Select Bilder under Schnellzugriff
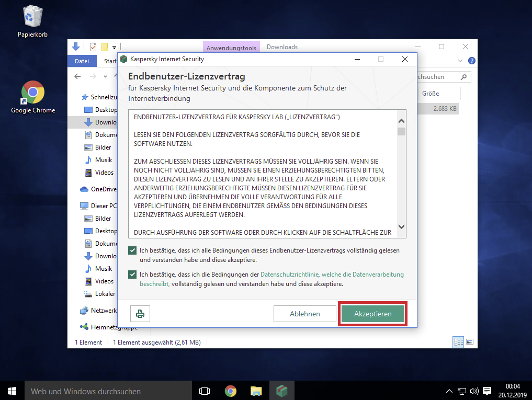Viewport: 532px width, 400px height. pos(98,147)
